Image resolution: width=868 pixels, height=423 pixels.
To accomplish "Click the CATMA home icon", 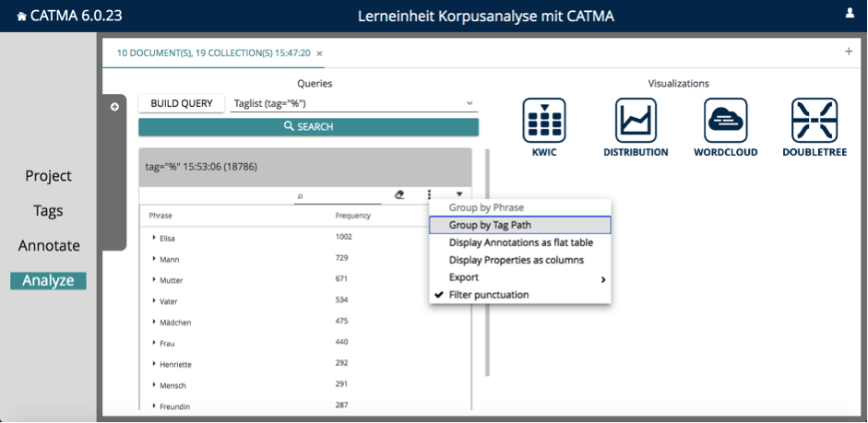I will 22,17.
